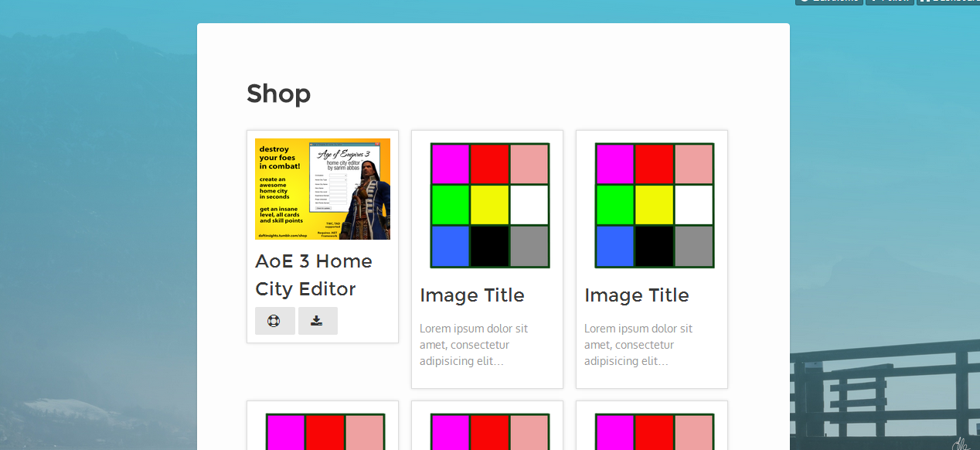The width and height of the screenshot is (980, 450).
Task: Click the Shop page heading
Action: [x=278, y=94]
